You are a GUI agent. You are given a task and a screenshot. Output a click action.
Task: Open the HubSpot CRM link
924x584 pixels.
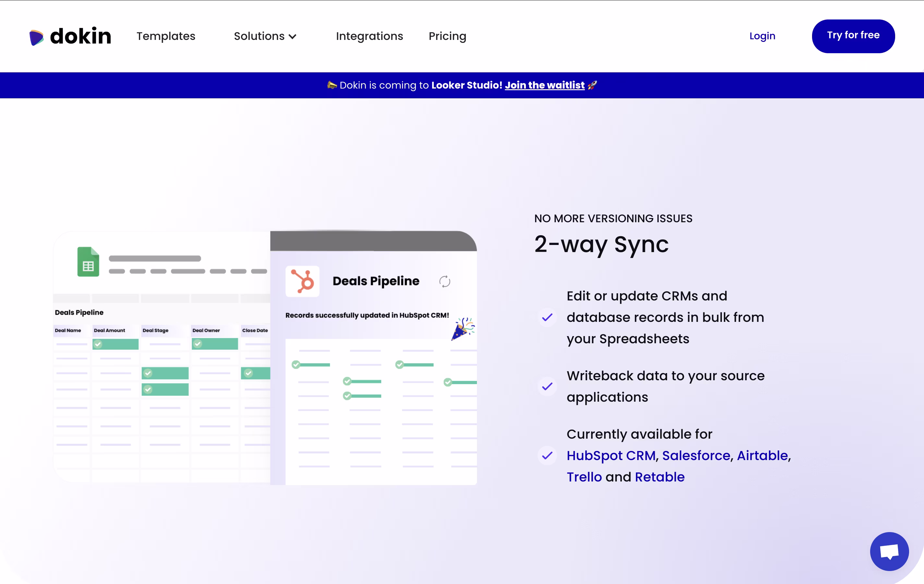tap(611, 456)
